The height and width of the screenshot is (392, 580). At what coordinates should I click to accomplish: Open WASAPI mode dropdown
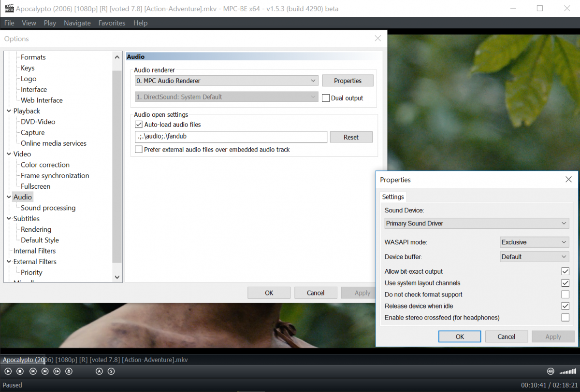coord(535,242)
